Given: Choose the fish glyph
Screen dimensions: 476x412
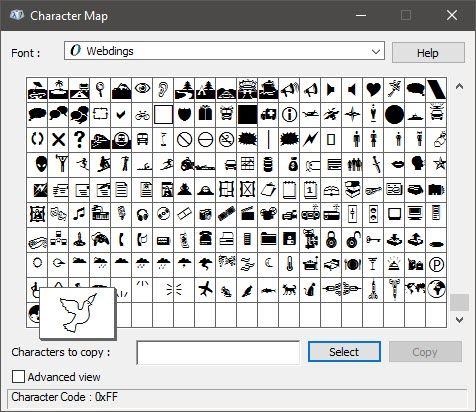Looking at the screenshot, I should [x=268, y=290].
